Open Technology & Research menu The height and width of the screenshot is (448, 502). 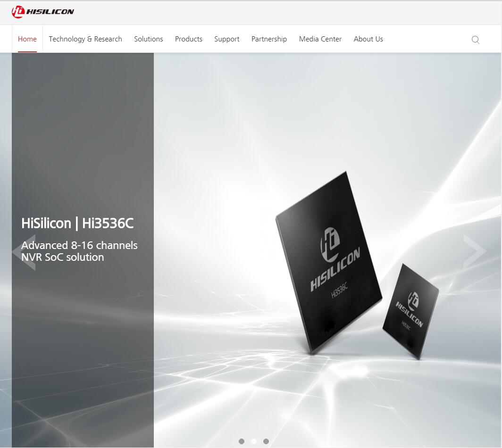pyautogui.click(x=85, y=39)
